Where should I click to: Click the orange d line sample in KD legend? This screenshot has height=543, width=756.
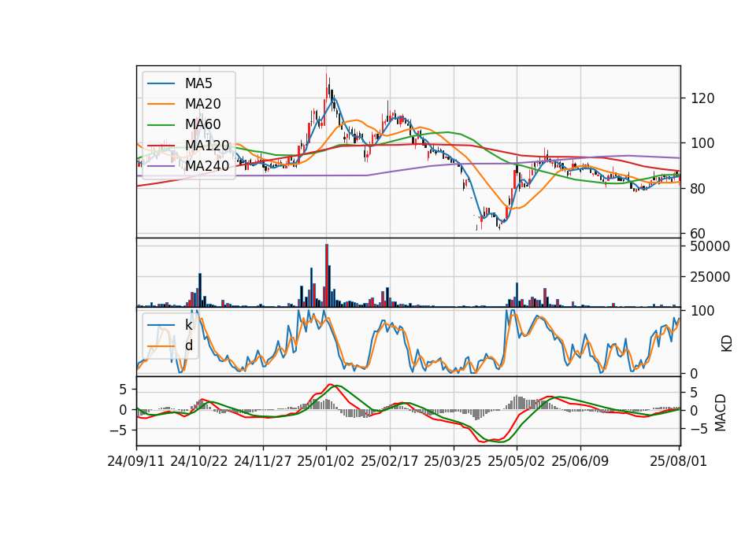coord(161,346)
